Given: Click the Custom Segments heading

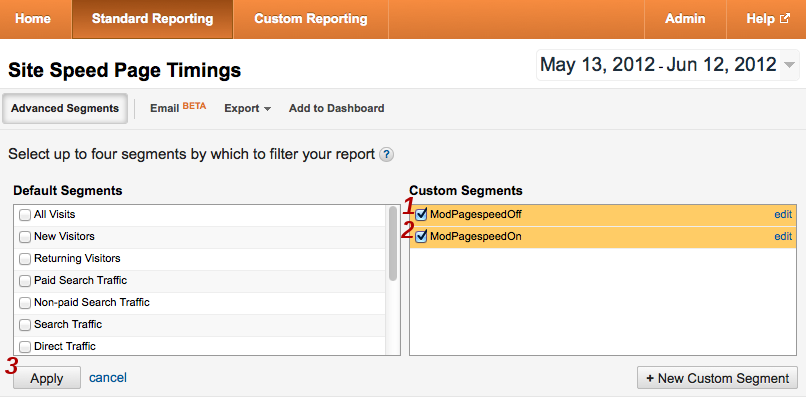Looking at the screenshot, I should pyautogui.click(x=466, y=191).
